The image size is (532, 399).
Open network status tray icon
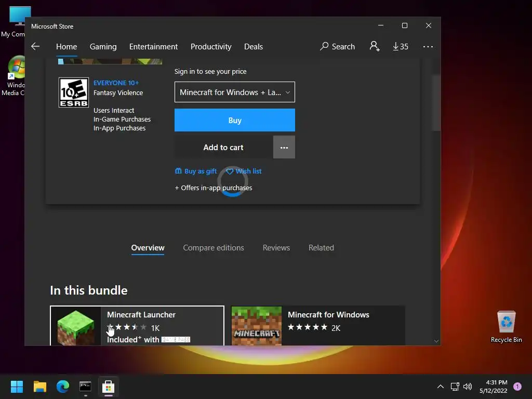455,387
